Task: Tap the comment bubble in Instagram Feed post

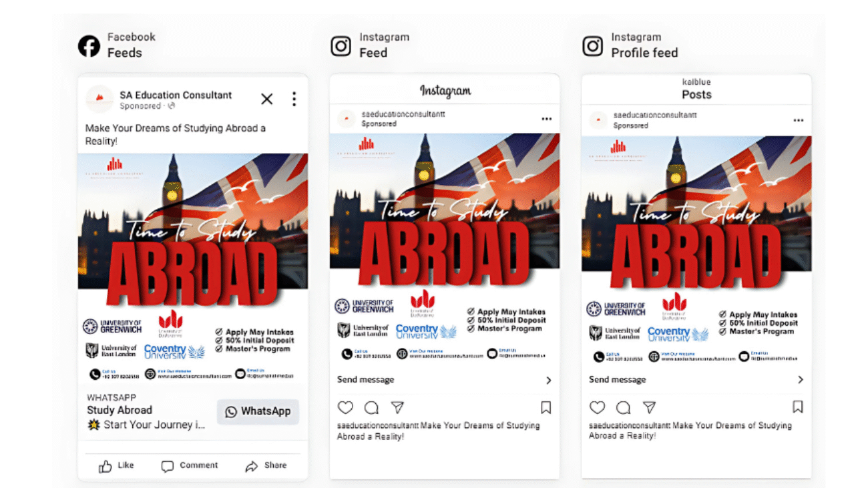Action: (371, 407)
